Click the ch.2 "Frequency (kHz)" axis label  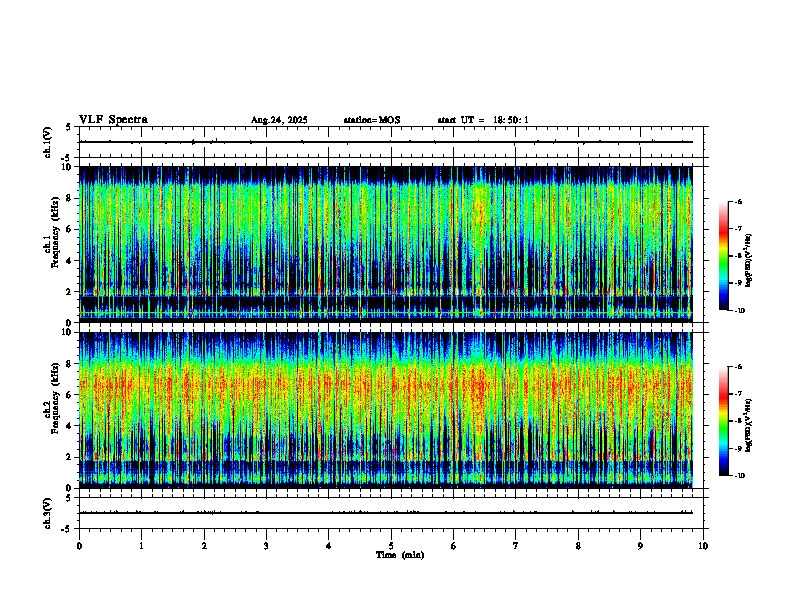pyautogui.click(x=54, y=398)
